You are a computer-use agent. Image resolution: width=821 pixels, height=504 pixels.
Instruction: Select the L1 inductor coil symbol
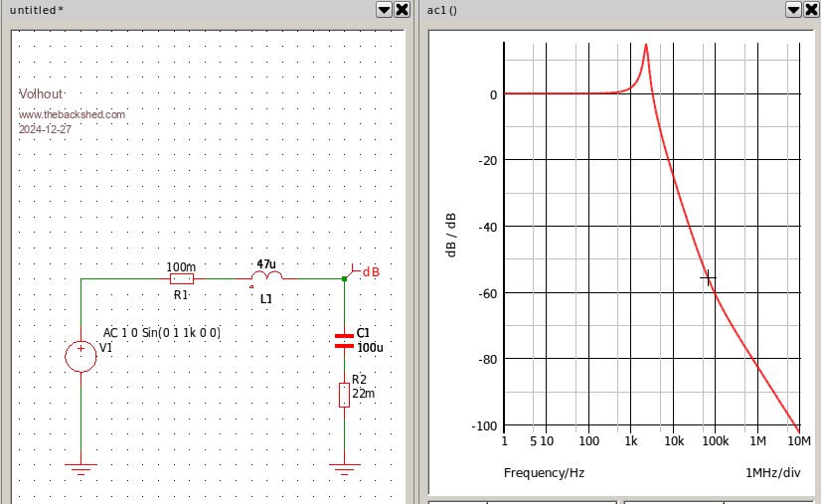click(x=266, y=277)
